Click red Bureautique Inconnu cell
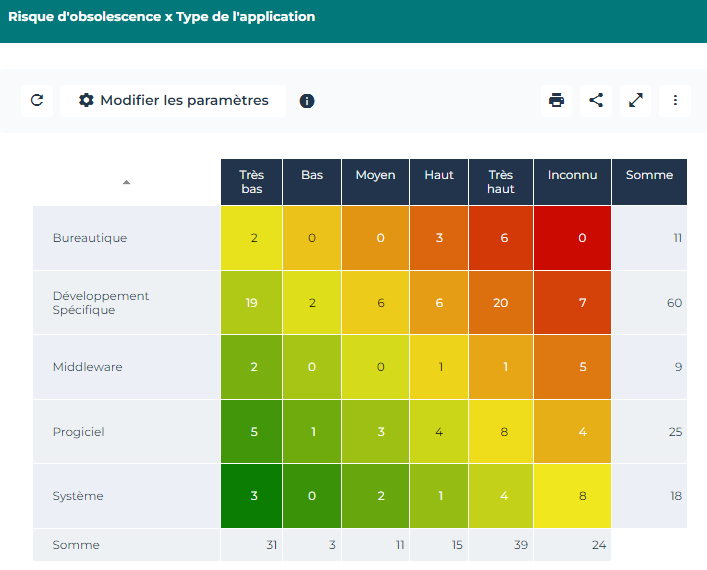The height and width of the screenshot is (570, 707). 572,238
